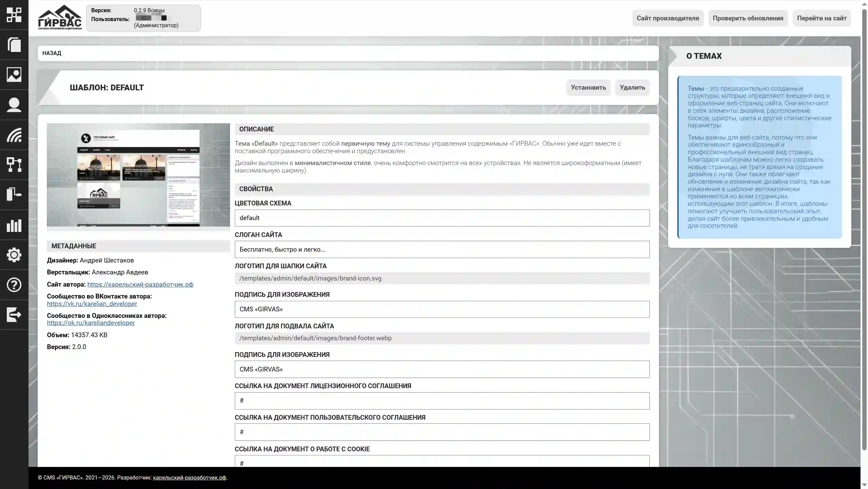Focus the Слоган сайта input field
868x489 pixels.
(442, 250)
